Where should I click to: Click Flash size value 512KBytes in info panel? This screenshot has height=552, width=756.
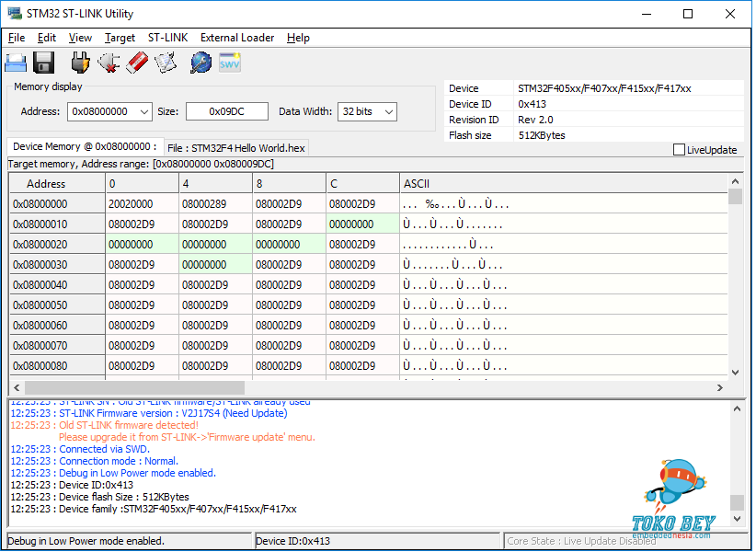tap(542, 135)
